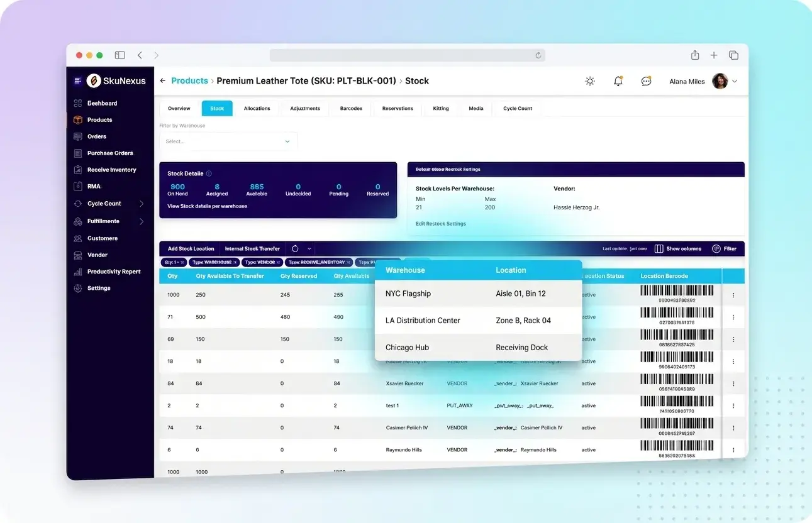The height and width of the screenshot is (523, 812).
Task: Open the chat messages icon
Action: [x=646, y=80]
